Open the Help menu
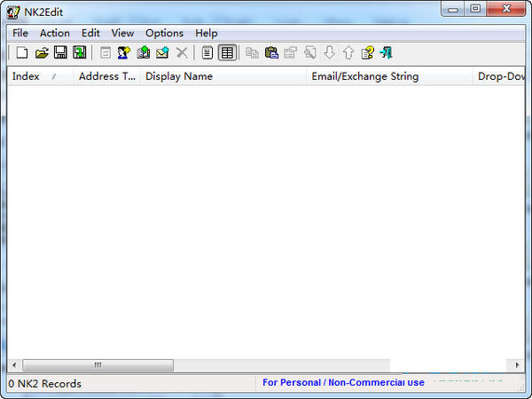Image resolution: width=532 pixels, height=399 pixels. (x=207, y=34)
